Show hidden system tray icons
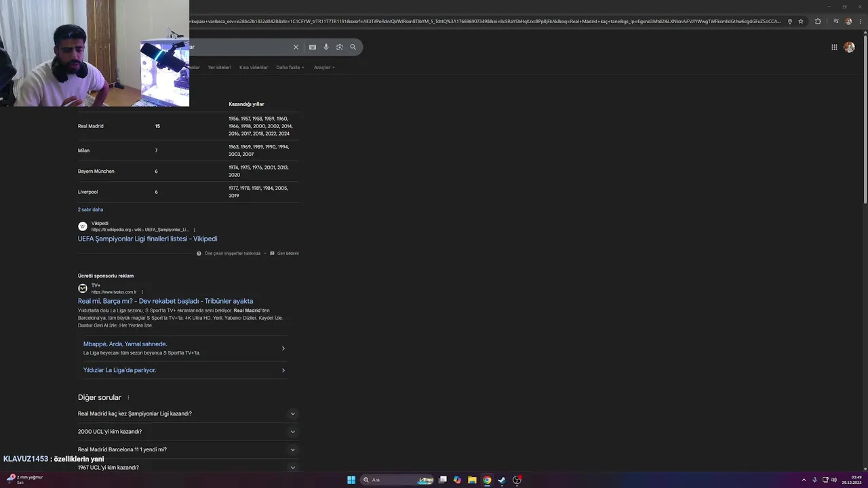 pyautogui.click(x=804, y=480)
